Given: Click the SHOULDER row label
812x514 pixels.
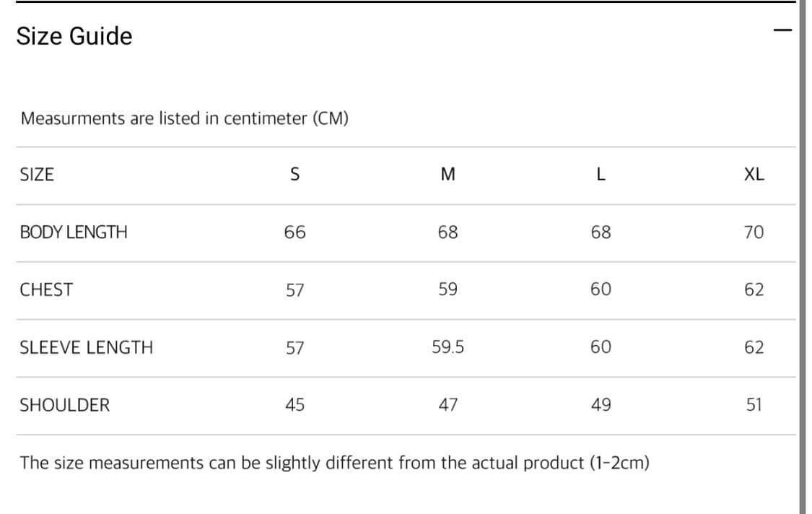Looking at the screenshot, I should click(x=65, y=405).
